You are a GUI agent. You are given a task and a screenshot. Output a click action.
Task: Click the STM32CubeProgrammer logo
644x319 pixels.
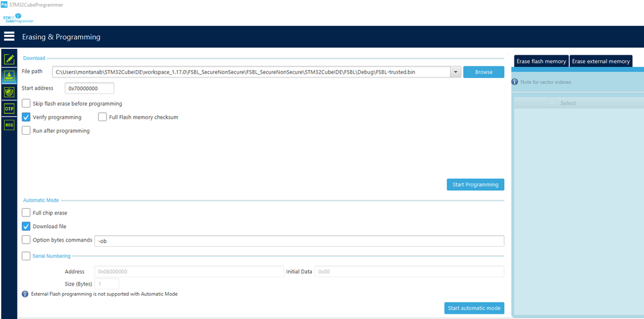tap(18, 18)
